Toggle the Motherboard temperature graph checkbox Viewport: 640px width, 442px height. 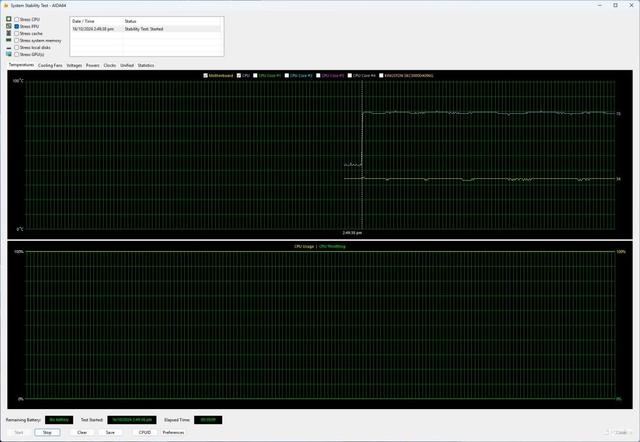click(206, 76)
